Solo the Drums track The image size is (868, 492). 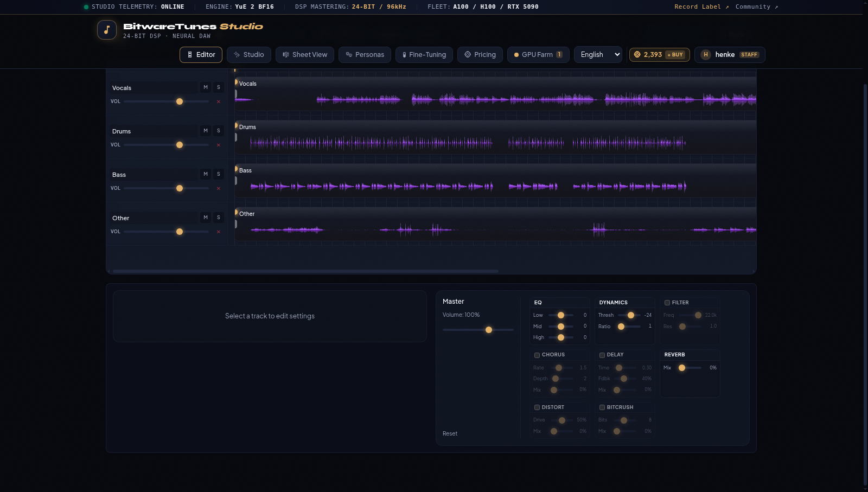219,131
